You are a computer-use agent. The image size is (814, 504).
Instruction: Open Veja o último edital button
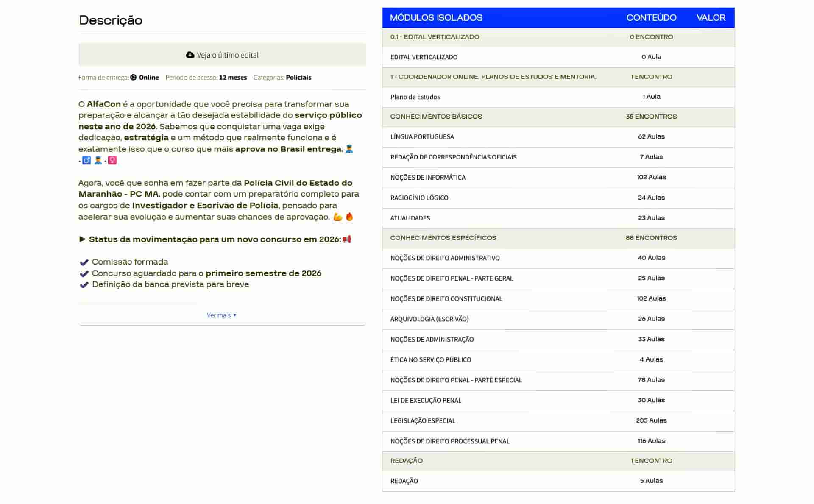222,55
